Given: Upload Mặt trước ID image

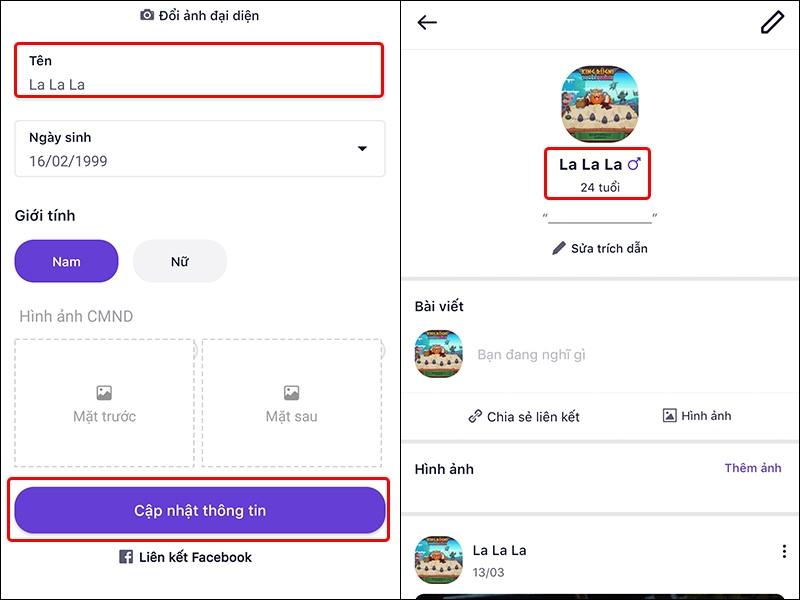Looking at the screenshot, I should pos(104,403).
